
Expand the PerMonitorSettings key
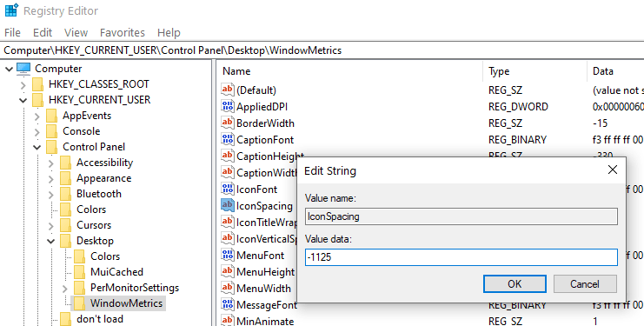[65, 289]
